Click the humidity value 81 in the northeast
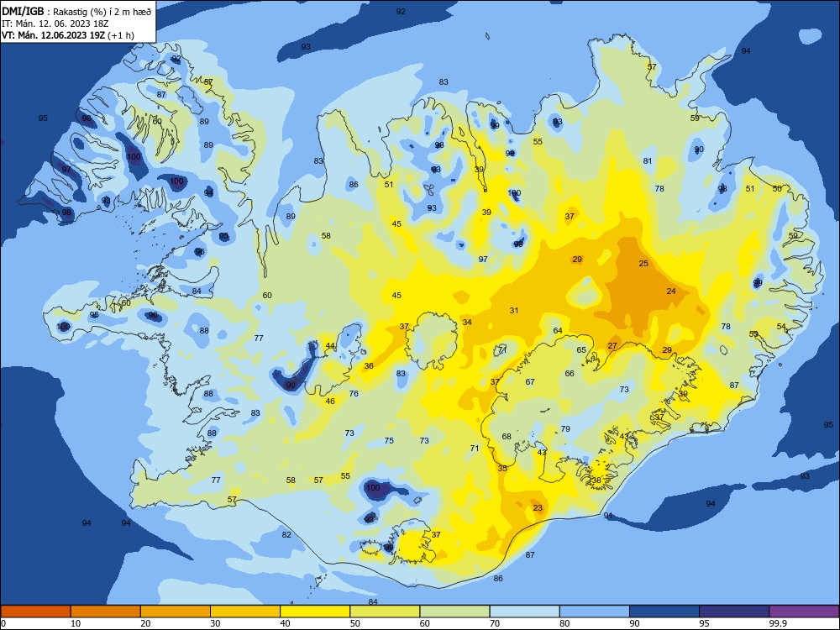840x630 pixels. coord(648,160)
